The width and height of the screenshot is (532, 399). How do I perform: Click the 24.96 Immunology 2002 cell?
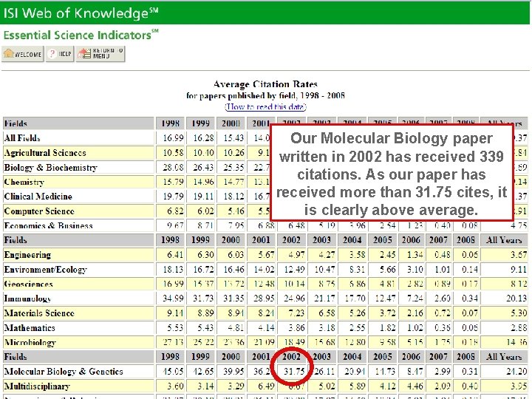[293, 299]
